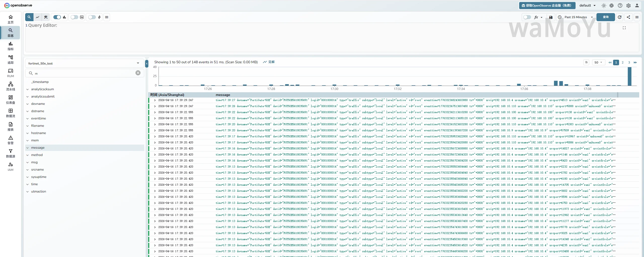Screen dimensions: 644x257
Task: Toggle the histogram switch off
Action: [57, 17]
